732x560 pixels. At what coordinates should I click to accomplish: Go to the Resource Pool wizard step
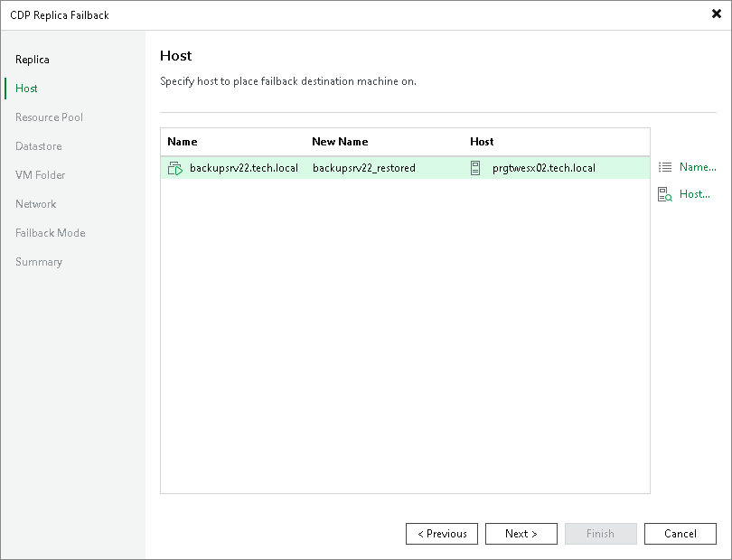[x=49, y=117]
